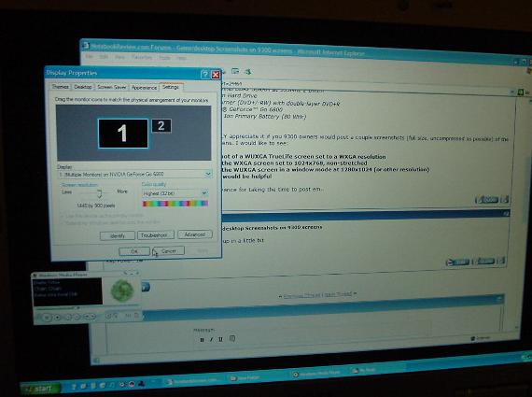Click the Play button in Windows Media Player
The width and height of the screenshot is (532, 397).
click(47, 318)
